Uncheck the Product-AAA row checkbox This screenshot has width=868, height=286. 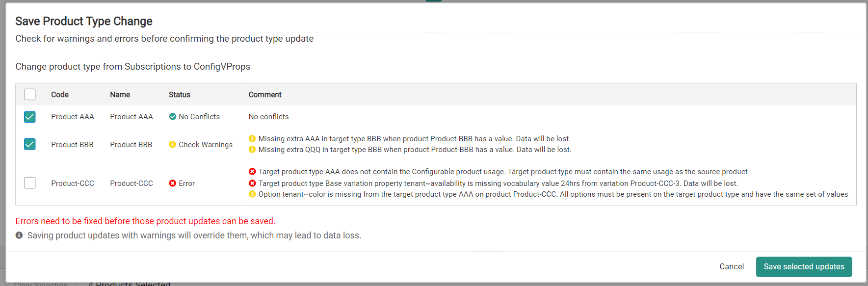[30, 117]
